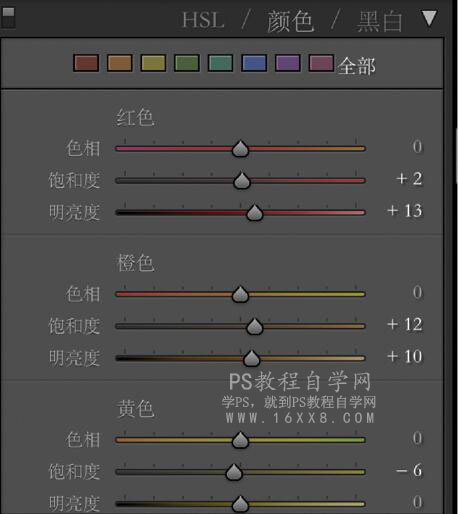Image resolution: width=458 pixels, height=514 pixels.
Task: Click the orange 饱和度 slider handle
Action: point(255,326)
